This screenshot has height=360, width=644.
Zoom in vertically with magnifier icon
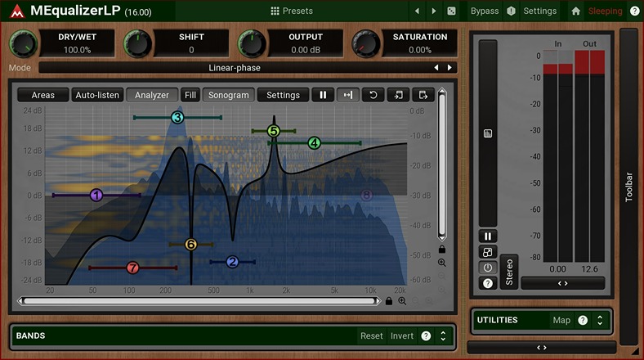(x=442, y=263)
